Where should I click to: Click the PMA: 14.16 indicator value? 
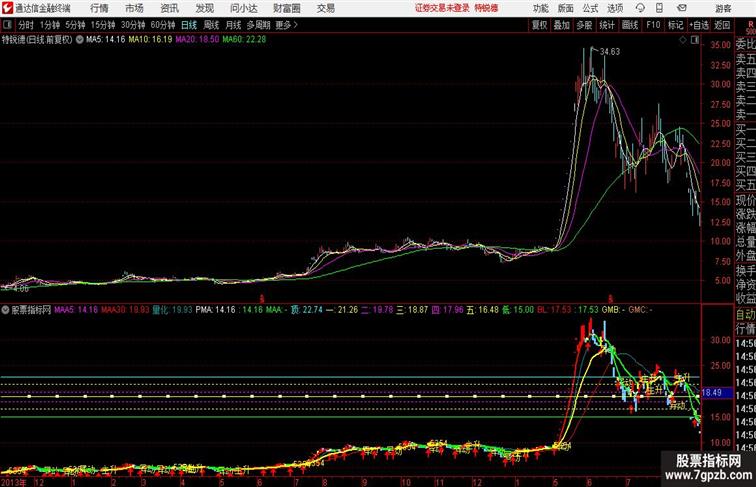216,310
